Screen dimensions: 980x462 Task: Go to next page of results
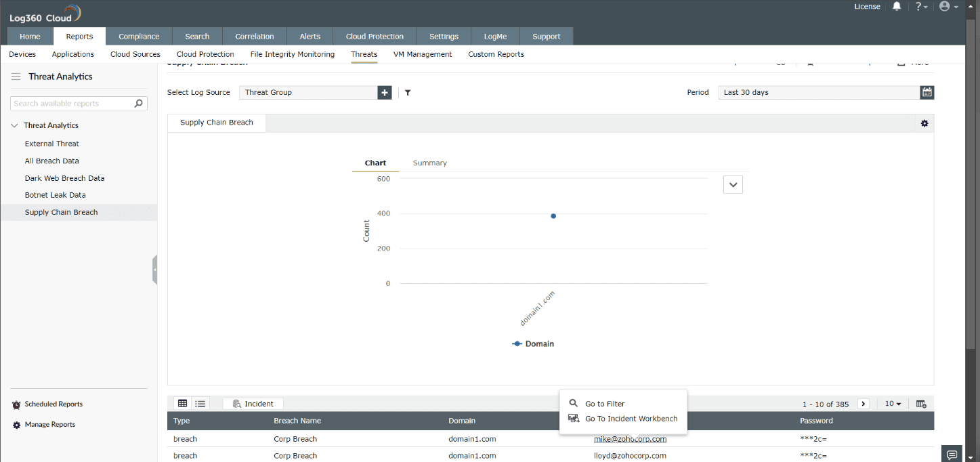(x=864, y=404)
